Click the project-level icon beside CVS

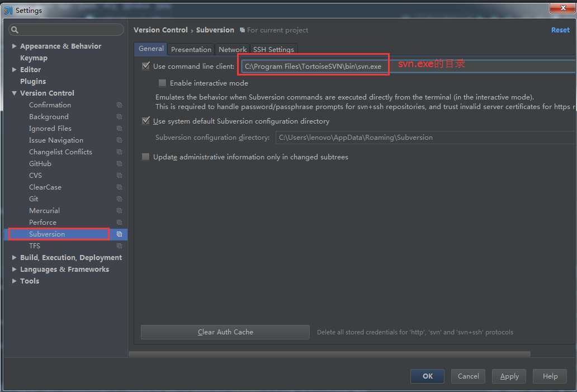coord(119,175)
